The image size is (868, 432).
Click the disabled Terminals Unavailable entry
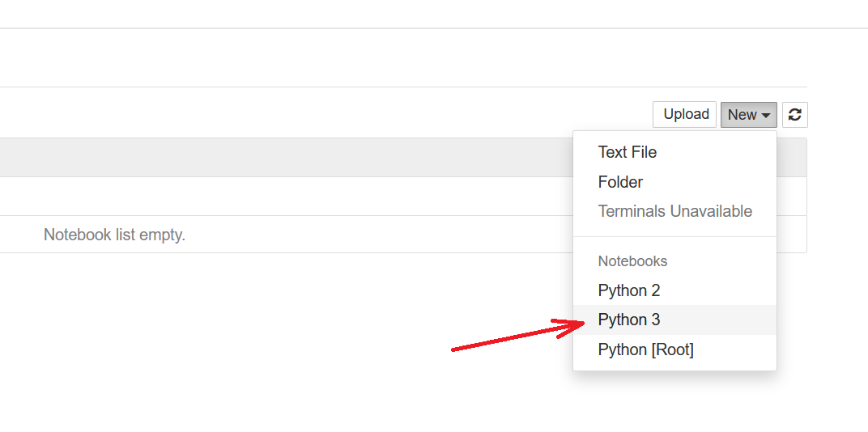coord(674,211)
